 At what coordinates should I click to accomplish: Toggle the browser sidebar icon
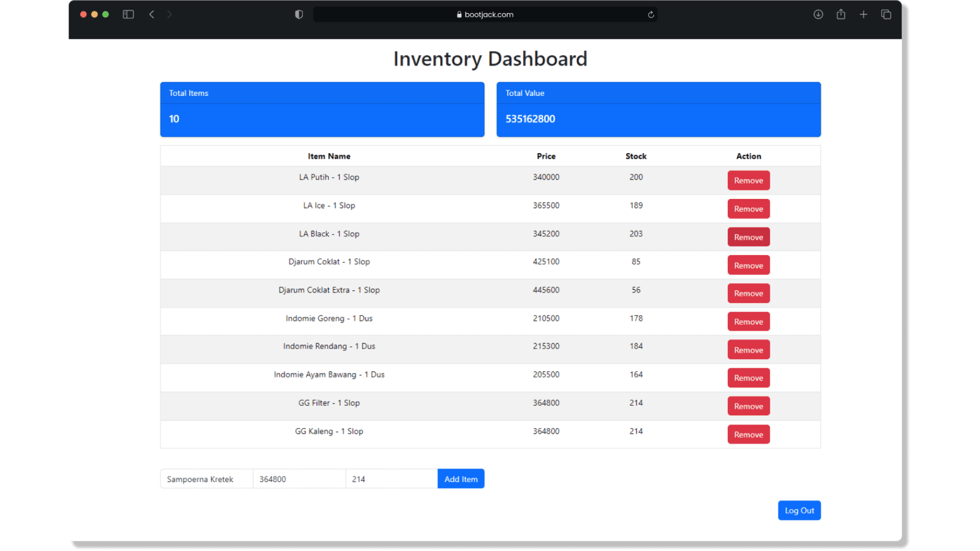click(x=128, y=14)
